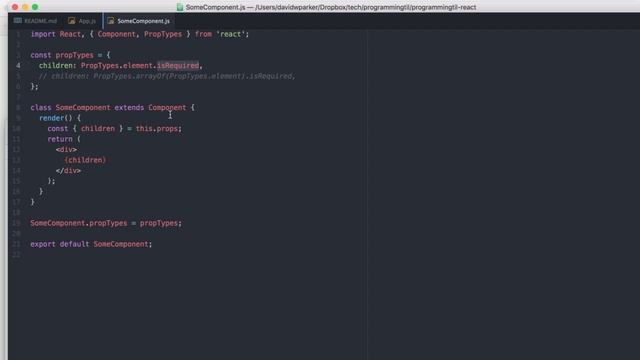The image size is (640, 360).
Task: Click 'SomeComponent.propTypes' assignment line
Action: tap(106, 223)
